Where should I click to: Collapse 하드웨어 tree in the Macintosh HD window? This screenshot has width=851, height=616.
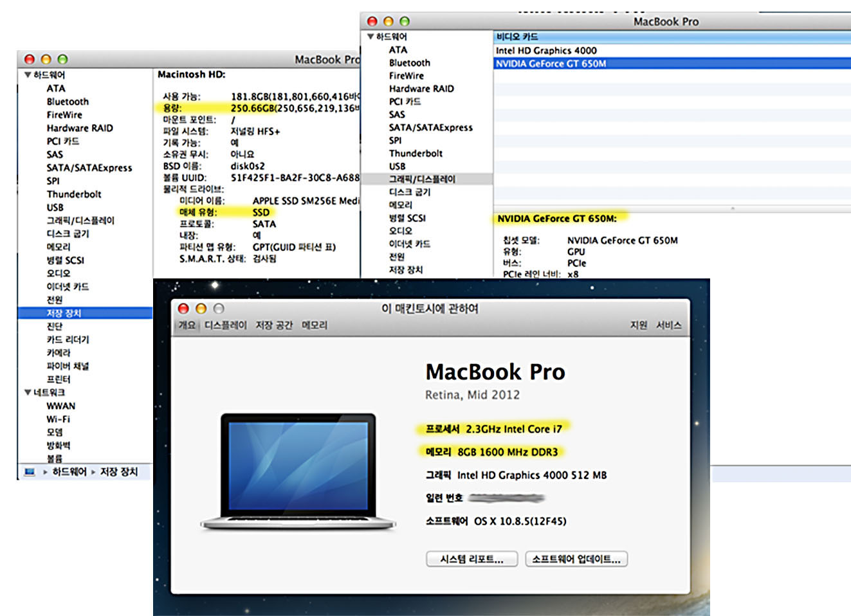coord(28,75)
